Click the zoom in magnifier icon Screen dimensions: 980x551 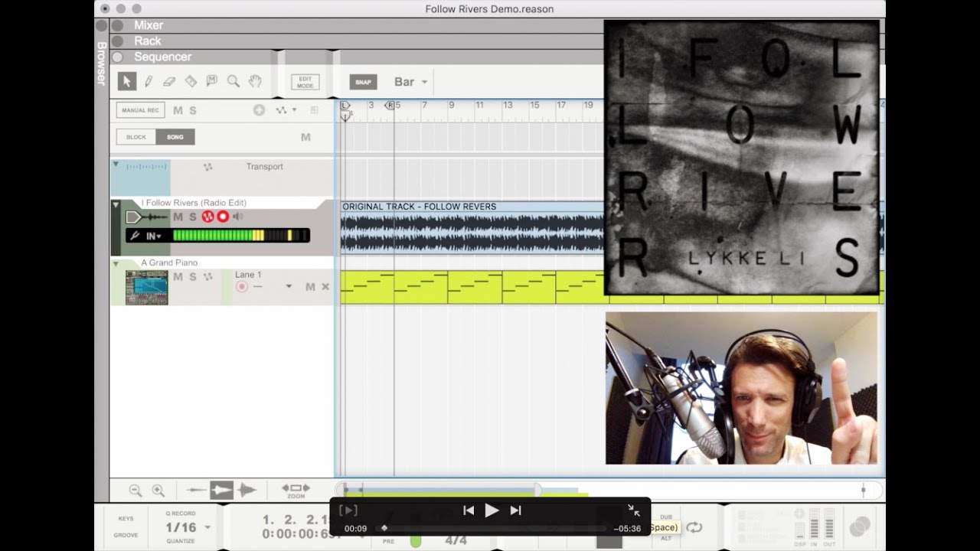(158, 491)
